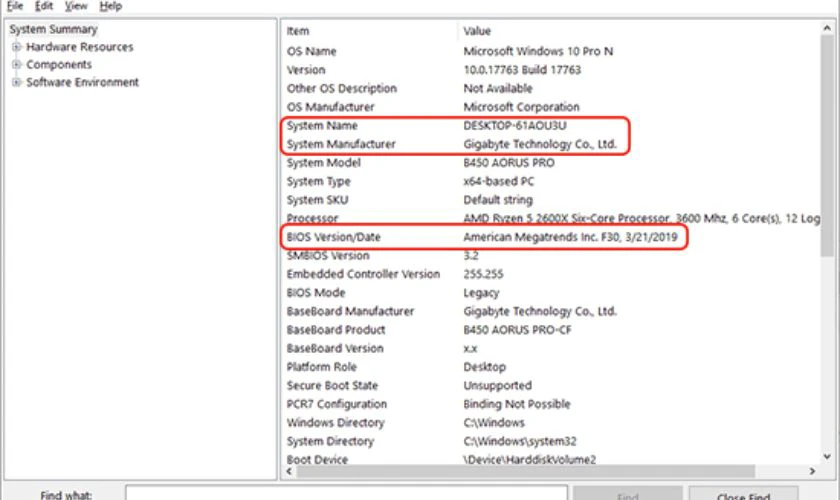Image resolution: width=840 pixels, height=500 pixels.
Task: Select the Software Environment tree item
Action: (x=82, y=83)
